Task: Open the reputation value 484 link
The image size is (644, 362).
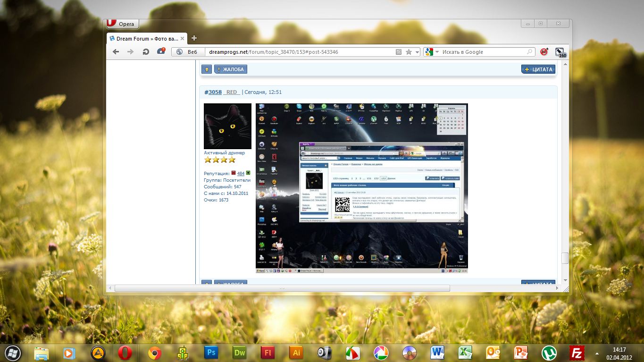Action: (x=241, y=173)
